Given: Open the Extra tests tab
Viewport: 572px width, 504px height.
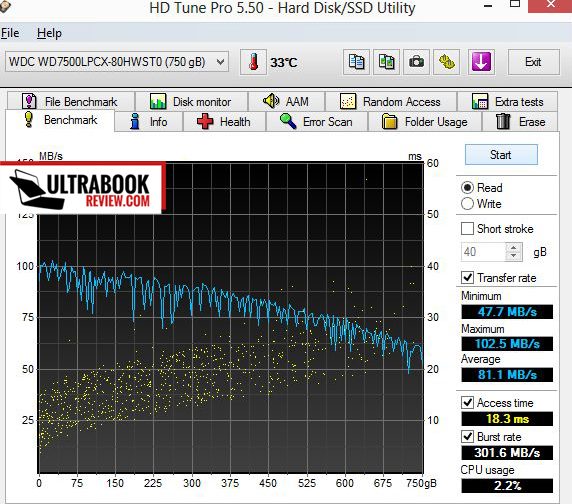Looking at the screenshot, I should tap(508, 101).
